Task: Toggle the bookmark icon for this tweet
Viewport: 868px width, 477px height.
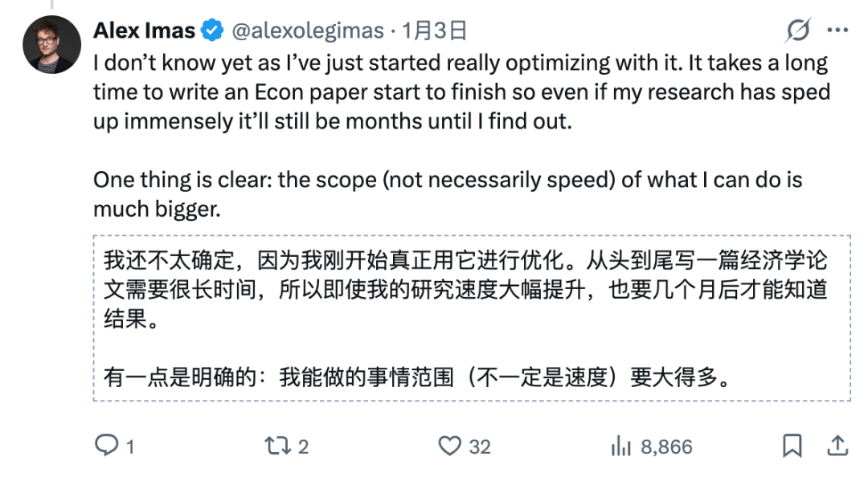Action: coord(792,446)
